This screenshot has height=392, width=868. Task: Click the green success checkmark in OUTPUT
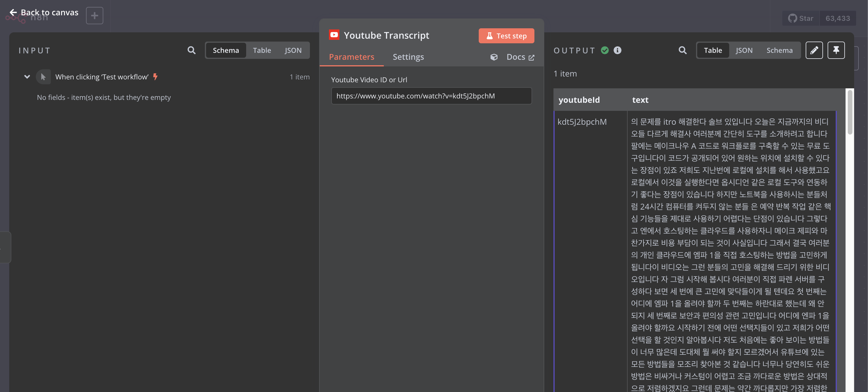(x=605, y=50)
